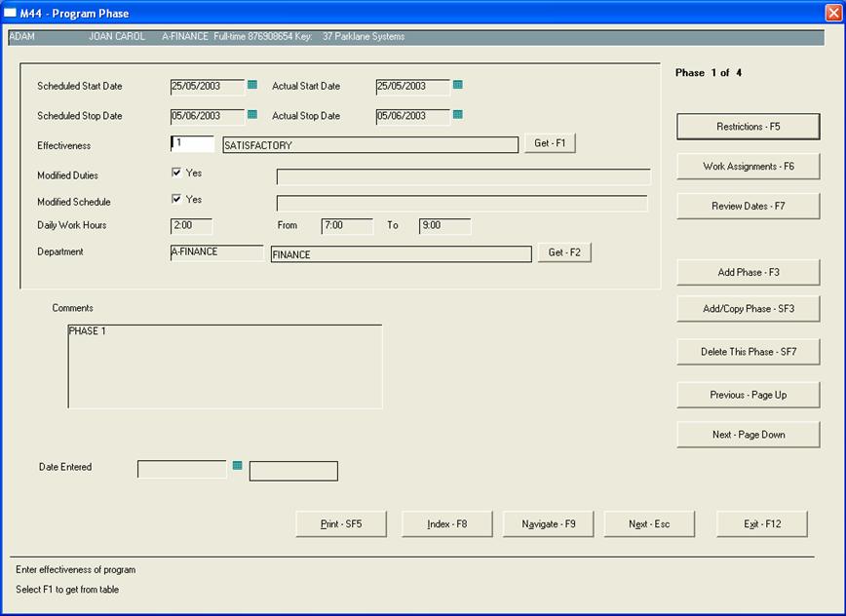This screenshot has width=846, height=616.
Task: Click Get - F2 for Department
Action: point(564,252)
